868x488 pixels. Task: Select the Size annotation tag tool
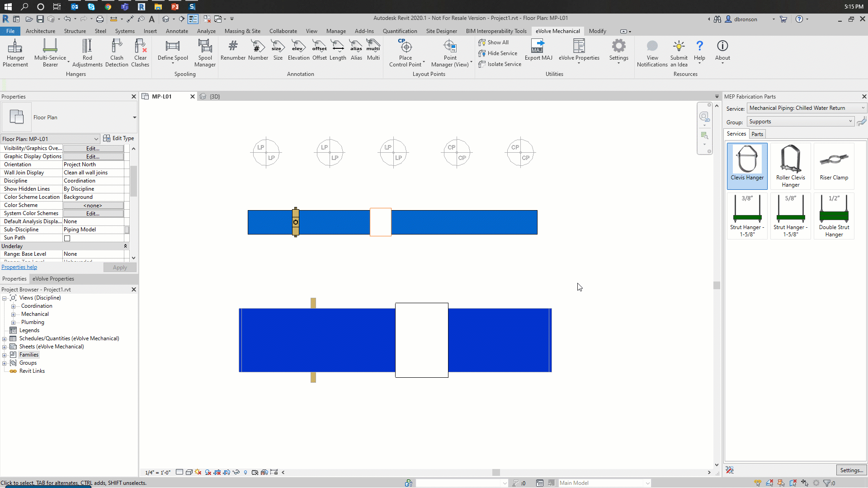pos(278,50)
